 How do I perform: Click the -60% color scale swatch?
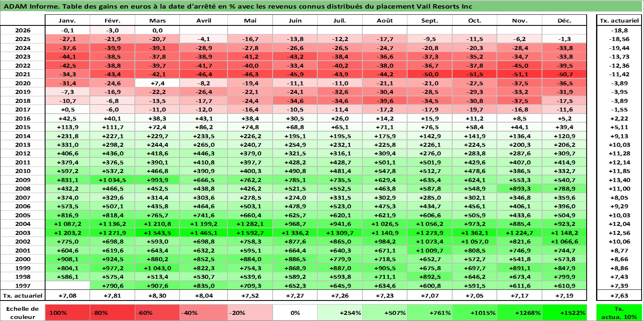tap(157, 312)
